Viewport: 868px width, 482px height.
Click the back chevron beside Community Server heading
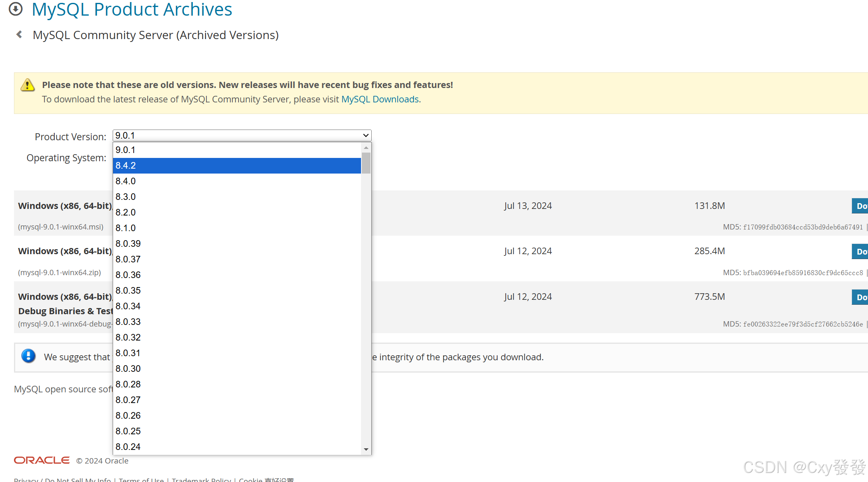pyautogui.click(x=19, y=35)
